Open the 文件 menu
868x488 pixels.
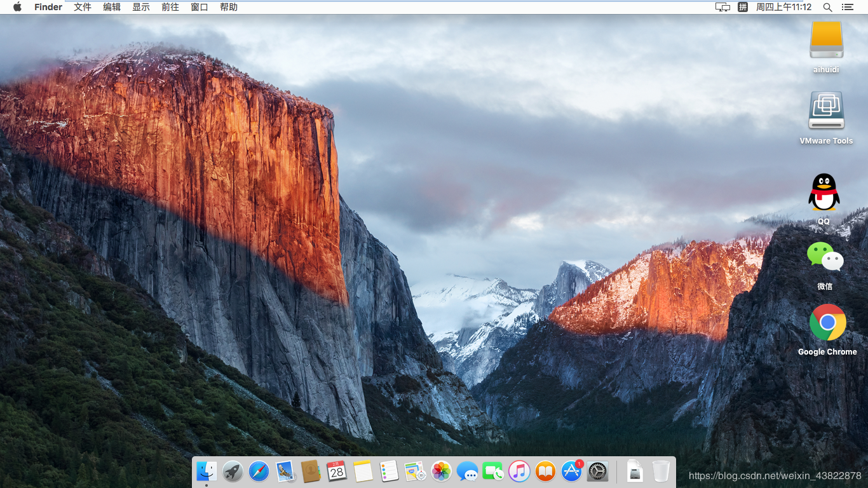tap(83, 7)
